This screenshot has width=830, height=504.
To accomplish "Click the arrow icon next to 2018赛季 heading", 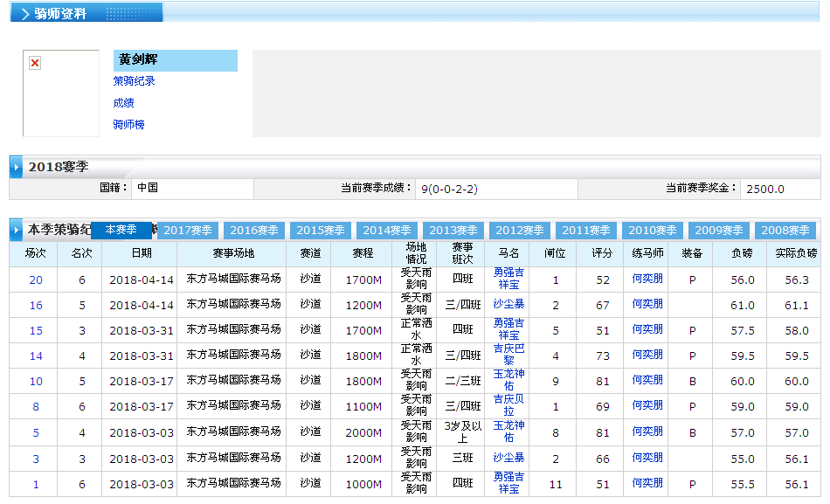I will pos(17,166).
